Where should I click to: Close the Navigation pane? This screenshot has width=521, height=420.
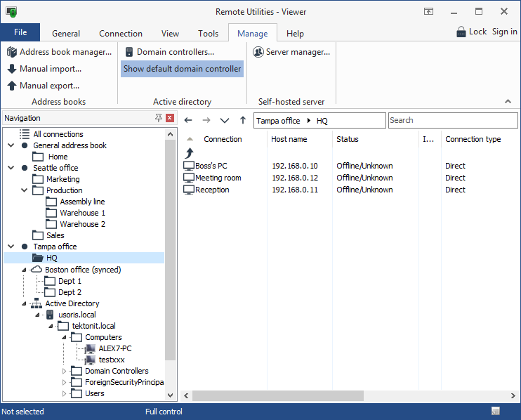170,117
